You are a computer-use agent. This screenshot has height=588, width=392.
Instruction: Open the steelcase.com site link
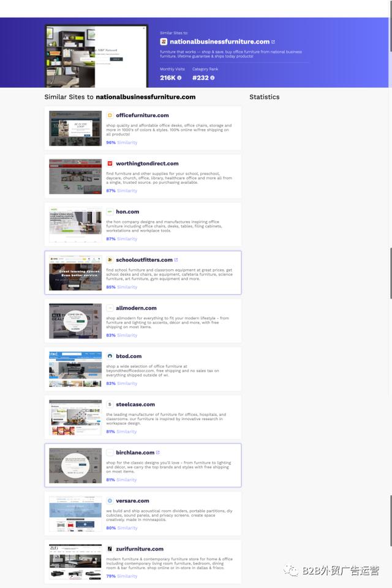tap(135, 404)
